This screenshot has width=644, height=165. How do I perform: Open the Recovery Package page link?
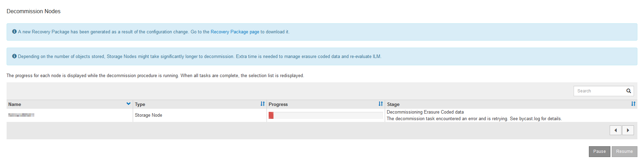(235, 32)
